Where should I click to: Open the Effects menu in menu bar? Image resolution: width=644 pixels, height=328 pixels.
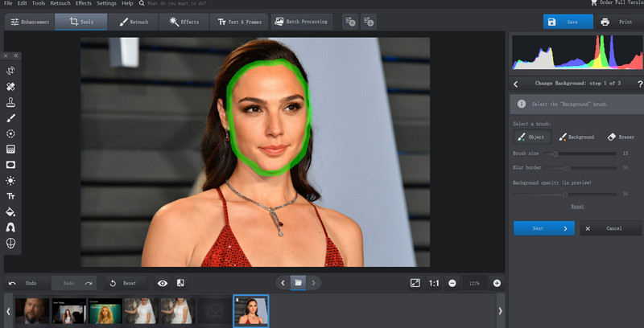point(84,3)
